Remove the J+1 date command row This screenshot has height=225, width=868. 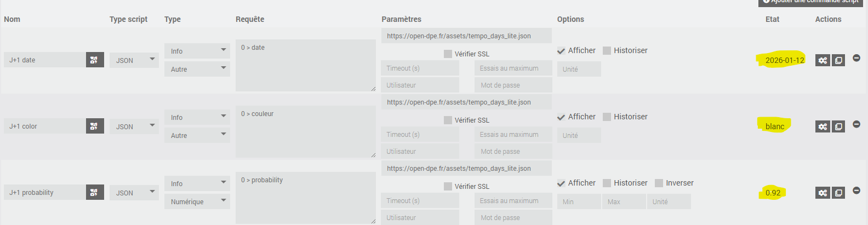(856, 58)
